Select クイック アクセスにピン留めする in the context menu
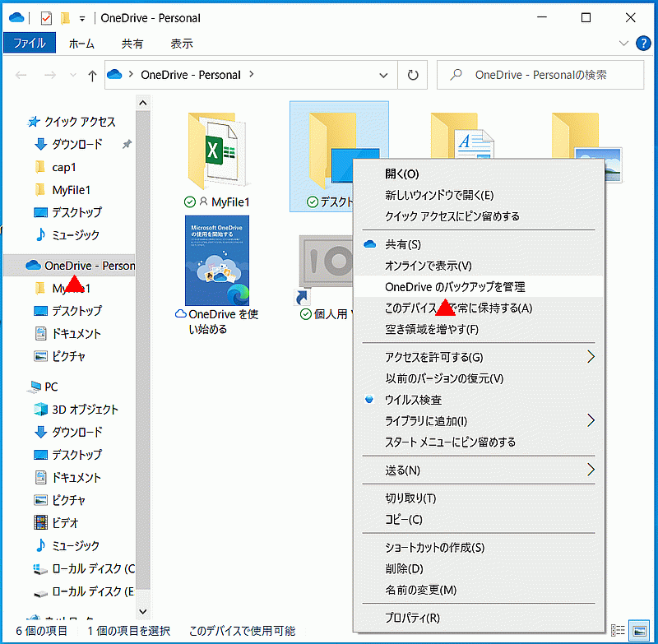 479,216
